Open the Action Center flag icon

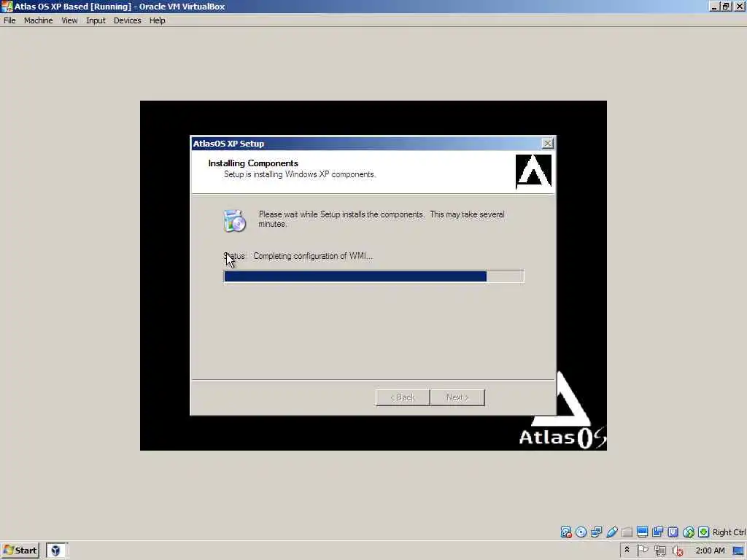pyautogui.click(x=642, y=551)
